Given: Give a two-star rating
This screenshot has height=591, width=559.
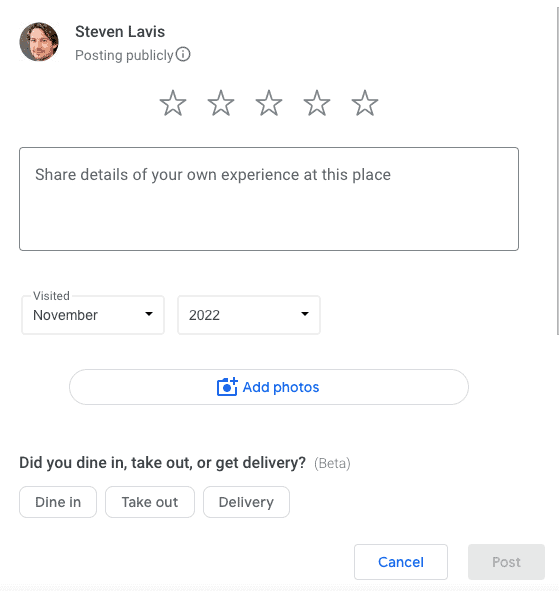Looking at the screenshot, I should coord(221,103).
